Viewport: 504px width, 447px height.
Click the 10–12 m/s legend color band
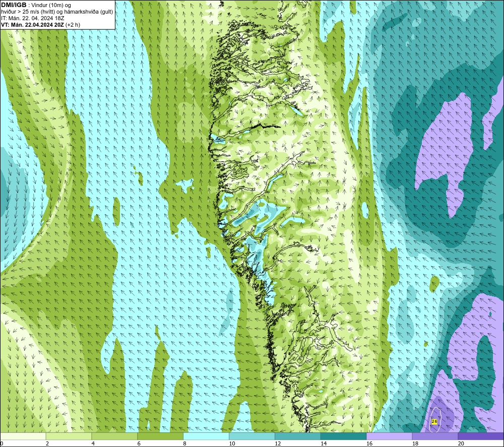click(x=252, y=436)
